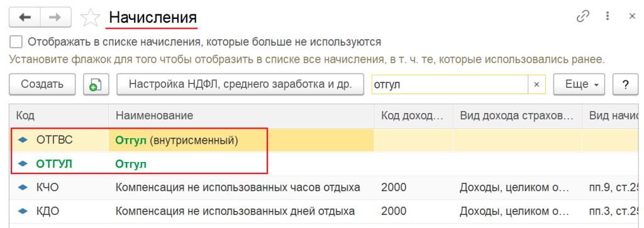Image resolution: width=644 pixels, height=228 pixels.
Task: Open the three-dot options menu
Action: [608, 16]
